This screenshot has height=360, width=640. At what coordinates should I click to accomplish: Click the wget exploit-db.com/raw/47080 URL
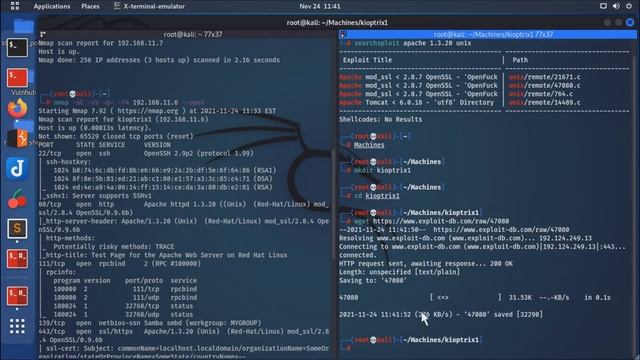tap(441, 221)
